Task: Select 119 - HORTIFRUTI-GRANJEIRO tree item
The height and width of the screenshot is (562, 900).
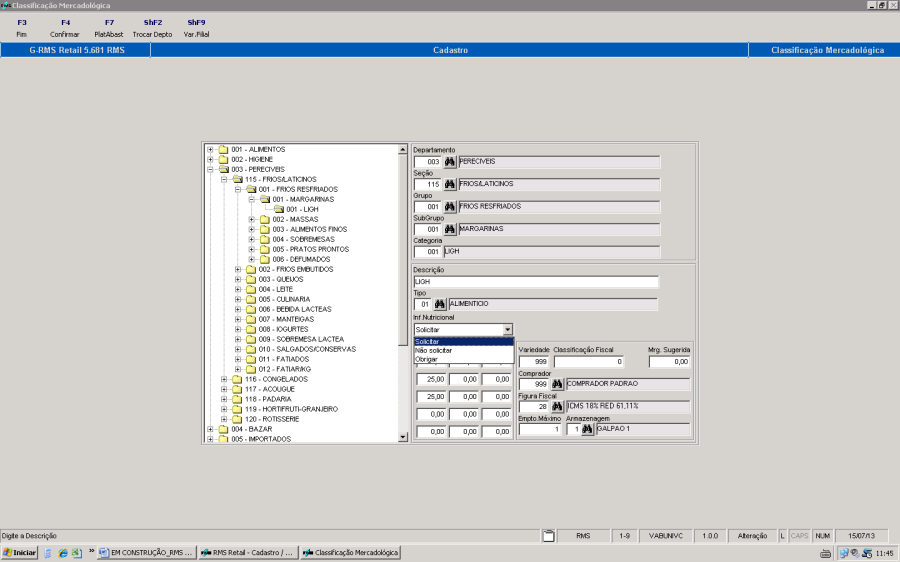Action: coord(291,409)
